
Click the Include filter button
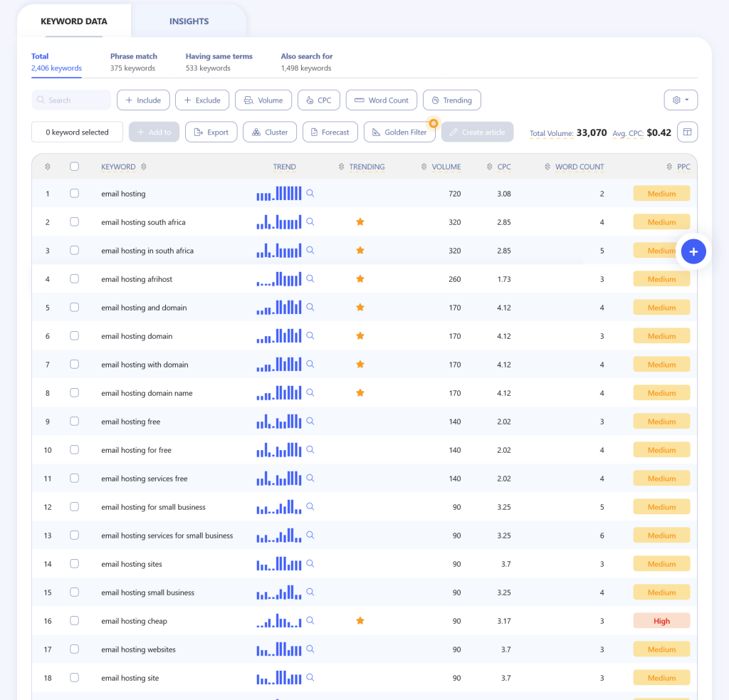[143, 100]
